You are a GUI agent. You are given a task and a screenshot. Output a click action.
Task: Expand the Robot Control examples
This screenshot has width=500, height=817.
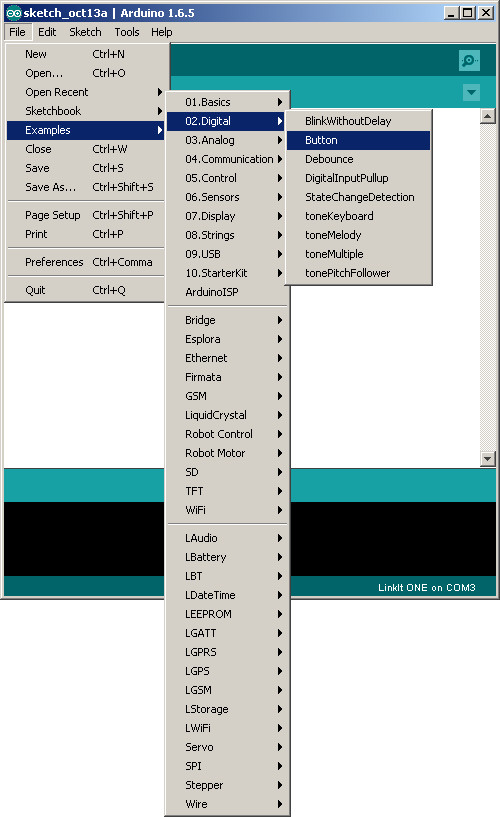pyautogui.click(x=227, y=435)
